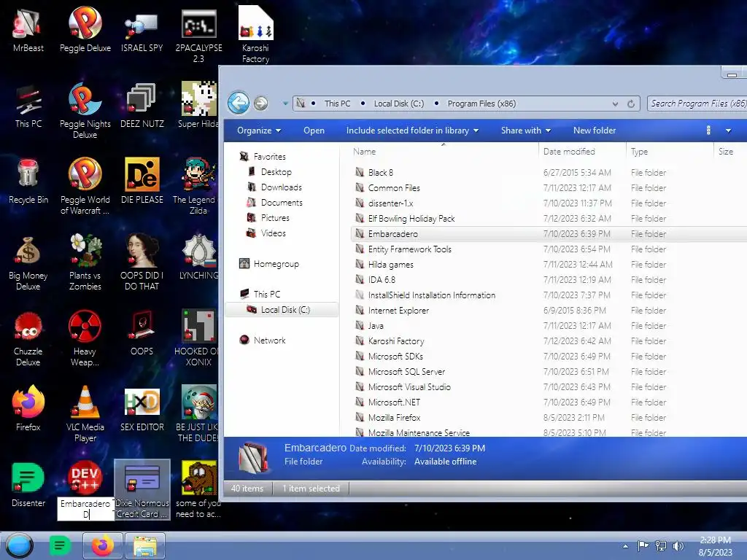Select the Peggle Deluxe desktop icon
This screenshot has height=560, width=747.
[x=85, y=29]
